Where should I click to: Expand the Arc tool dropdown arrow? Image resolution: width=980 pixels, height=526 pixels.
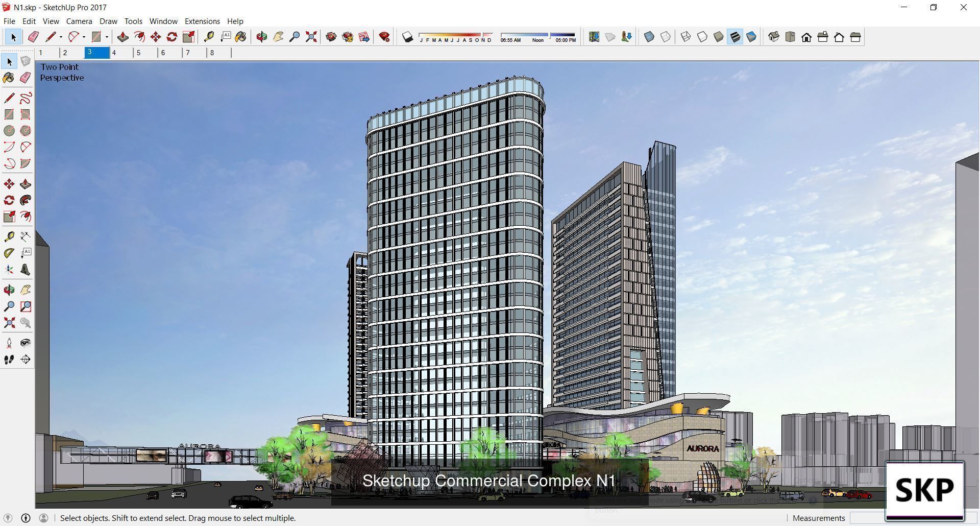84,37
